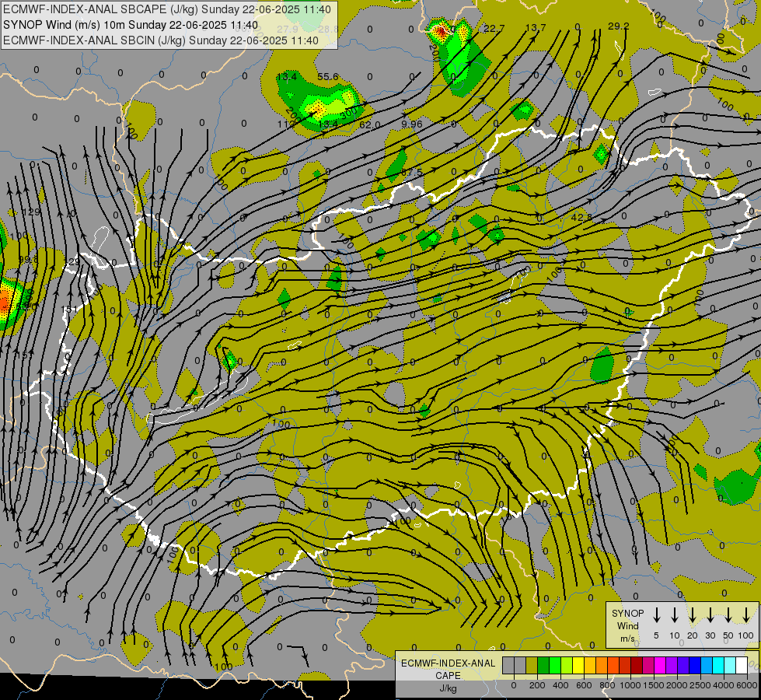Viewport: 761px width, 700px height.
Task: Click the wind arrow above the 30 label
Action: pyautogui.click(x=710, y=614)
